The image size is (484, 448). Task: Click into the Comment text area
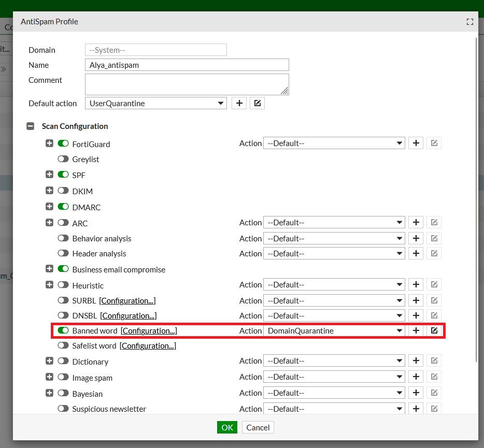coord(187,84)
